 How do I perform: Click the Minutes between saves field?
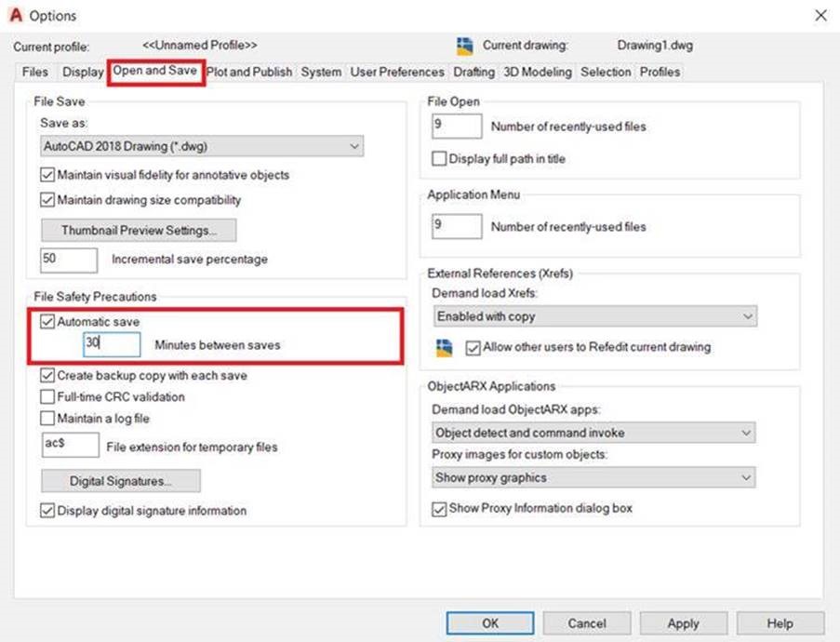pyautogui.click(x=112, y=344)
